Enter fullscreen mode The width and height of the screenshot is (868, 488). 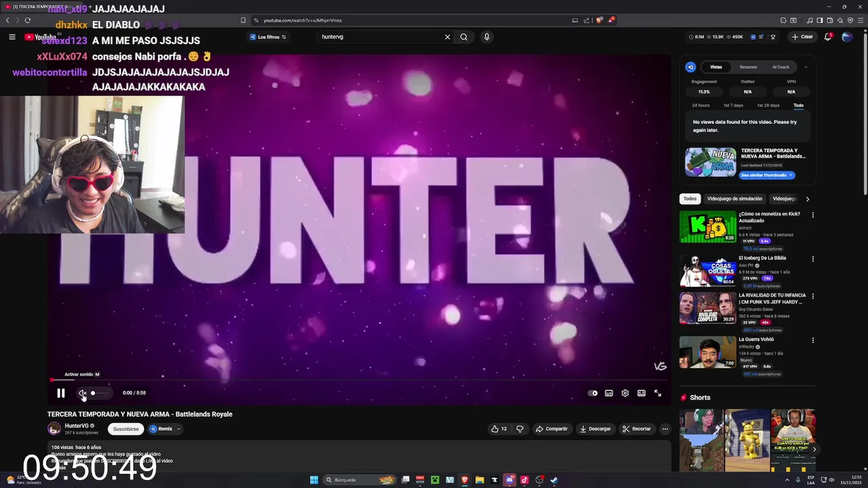[658, 393]
